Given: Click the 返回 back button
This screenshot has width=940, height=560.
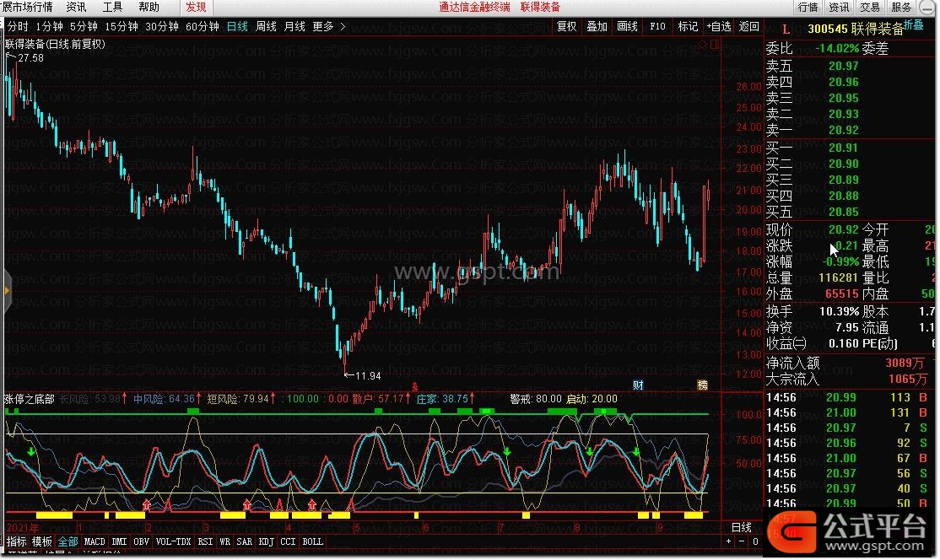Looking at the screenshot, I should (x=748, y=26).
